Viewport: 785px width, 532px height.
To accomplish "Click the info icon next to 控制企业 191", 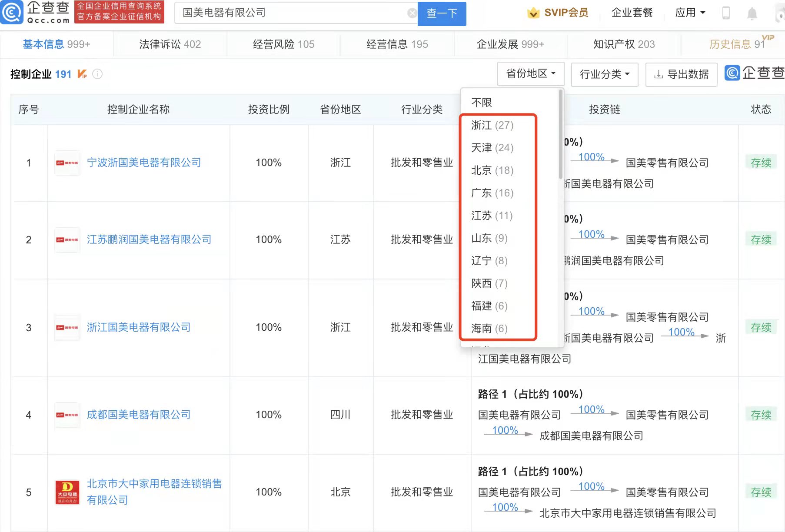I will [98, 74].
